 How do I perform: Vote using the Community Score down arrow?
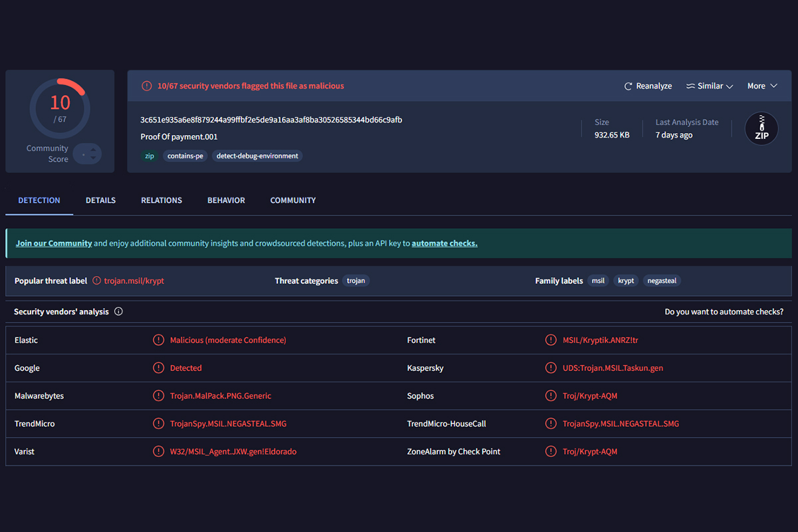coord(94,159)
